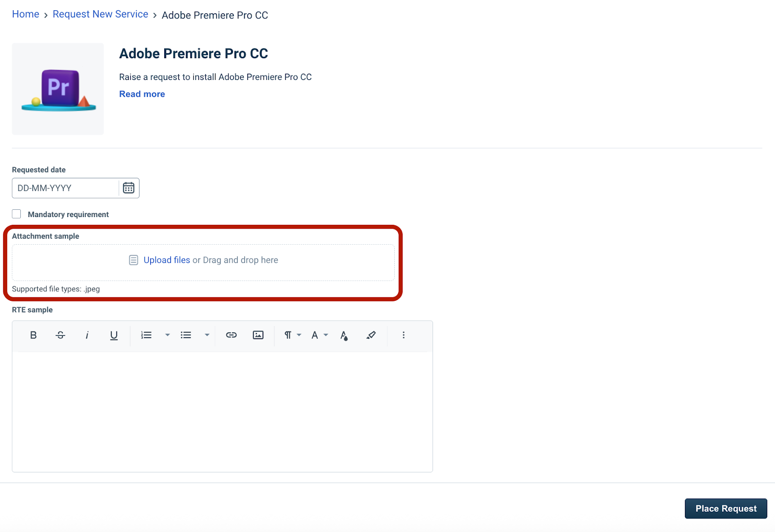Click the 'Attachment sample' label
The width and height of the screenshot is (775, 532).
coord(46,236)
